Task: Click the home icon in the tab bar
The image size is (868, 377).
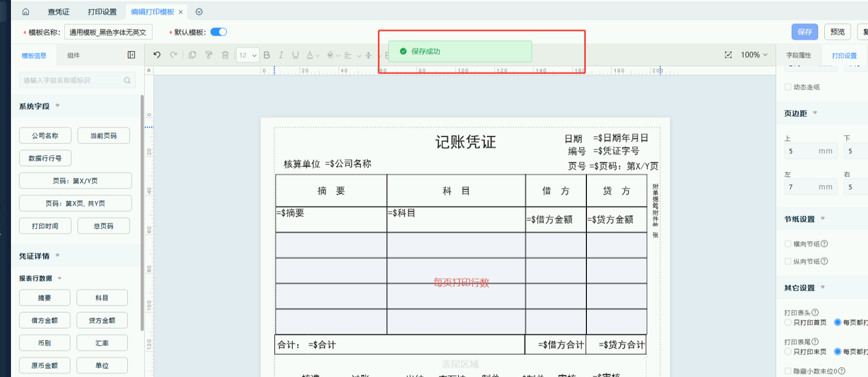Action: click(25, 12)
